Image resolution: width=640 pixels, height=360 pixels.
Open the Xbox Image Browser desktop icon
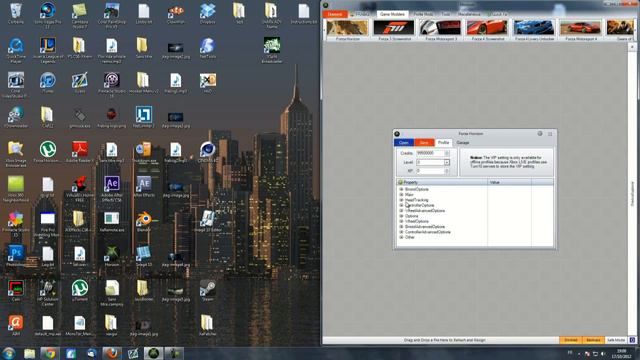click(16, 154)
